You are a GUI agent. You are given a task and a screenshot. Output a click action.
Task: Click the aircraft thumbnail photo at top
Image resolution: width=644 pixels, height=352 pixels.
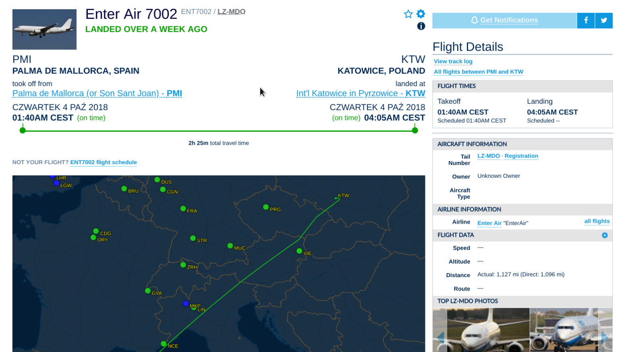(44, 29)
